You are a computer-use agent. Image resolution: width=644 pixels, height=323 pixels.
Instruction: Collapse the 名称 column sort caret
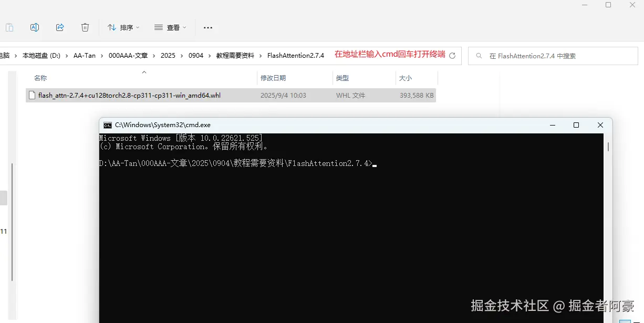click(x=144, y=73)
